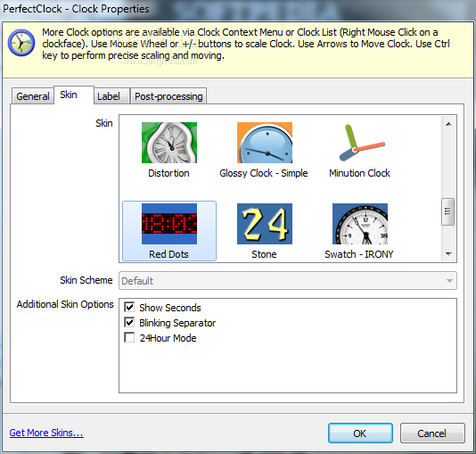Select the Swatch - IRONY skin
This screenshot has height=454, width=476.
[360, 224]
